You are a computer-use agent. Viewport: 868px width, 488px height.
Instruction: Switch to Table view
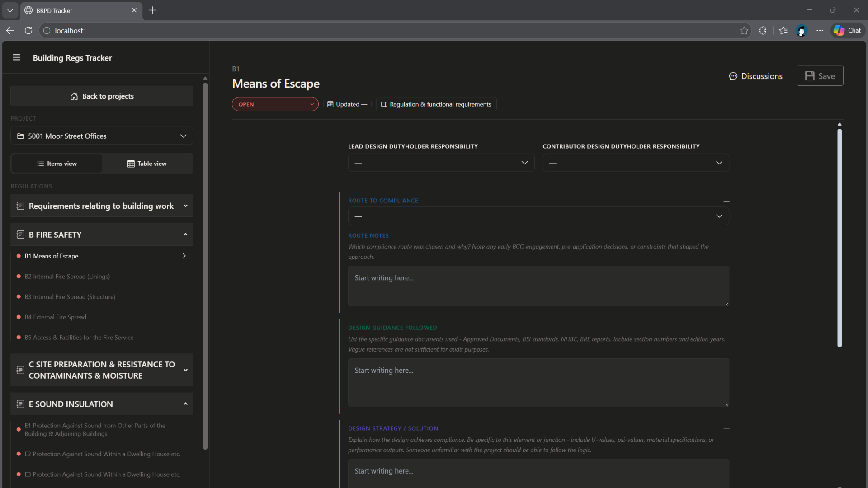147,163
